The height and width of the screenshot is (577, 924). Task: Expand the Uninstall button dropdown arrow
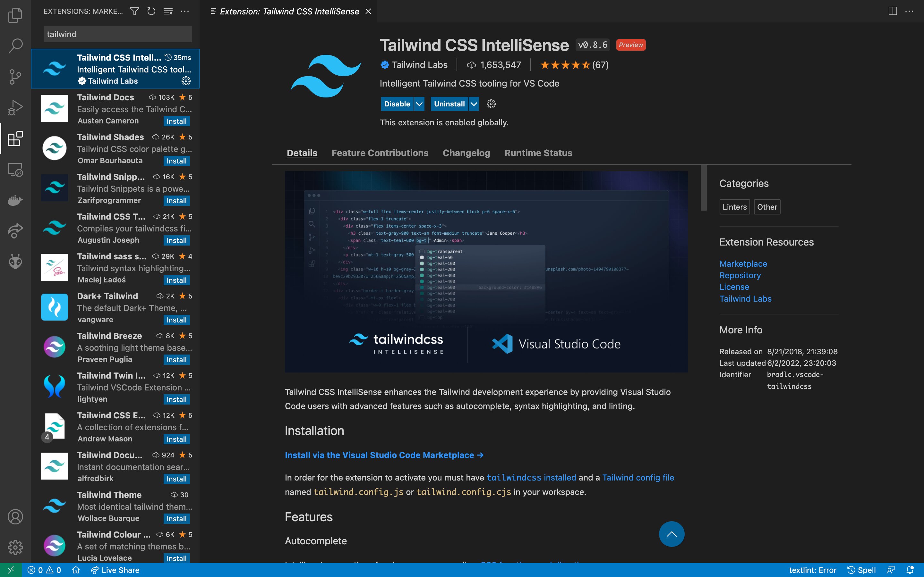coord(474,104)
